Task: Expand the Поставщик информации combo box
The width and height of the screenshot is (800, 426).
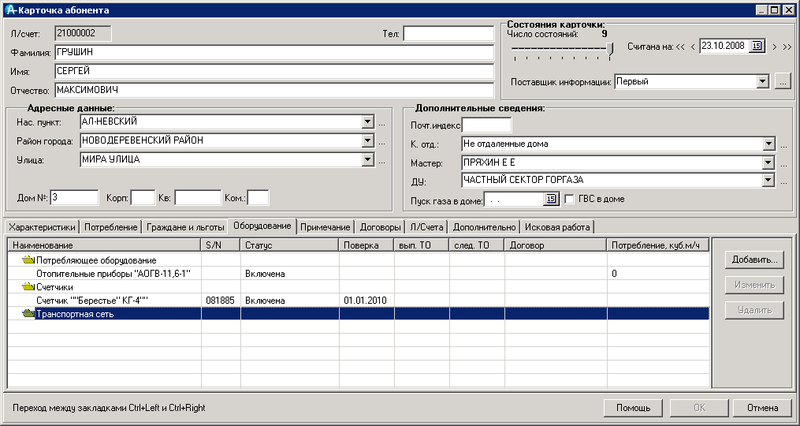Action: pyautogui.click(x=762, y=81)
